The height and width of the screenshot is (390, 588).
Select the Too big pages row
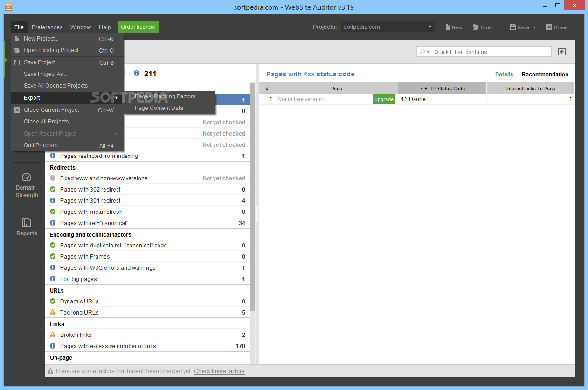[x=147, y=279]
